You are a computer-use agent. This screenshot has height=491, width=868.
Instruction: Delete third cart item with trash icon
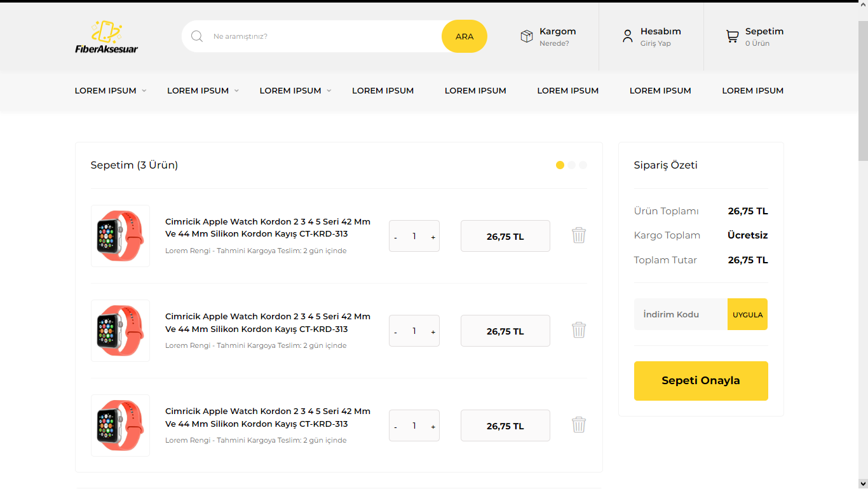(579, 425)
